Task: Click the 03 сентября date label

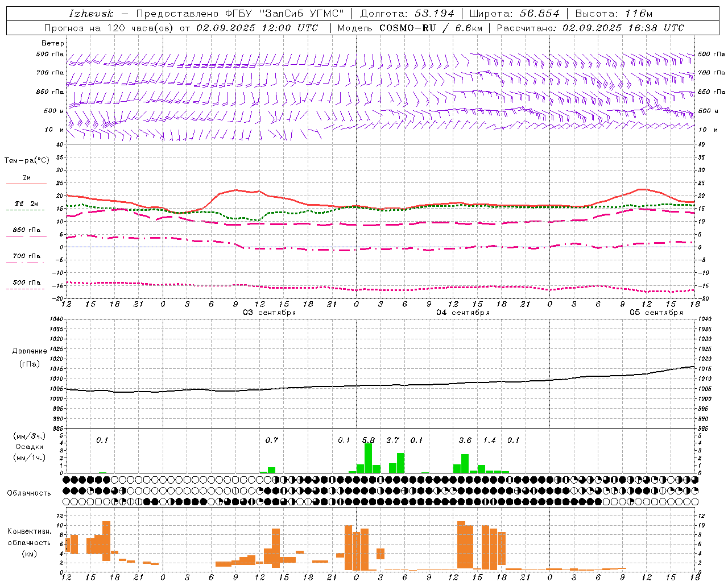Action: [270, 312]
